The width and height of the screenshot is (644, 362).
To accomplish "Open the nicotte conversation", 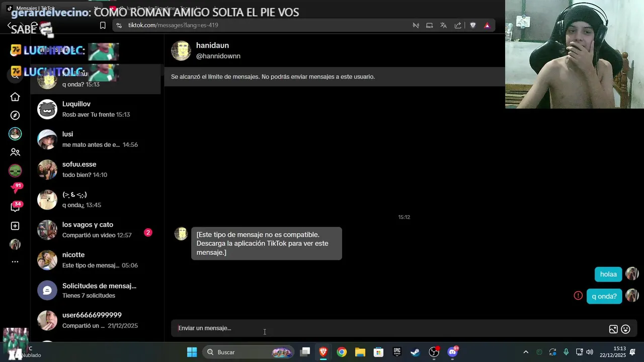I will (96, 260).
